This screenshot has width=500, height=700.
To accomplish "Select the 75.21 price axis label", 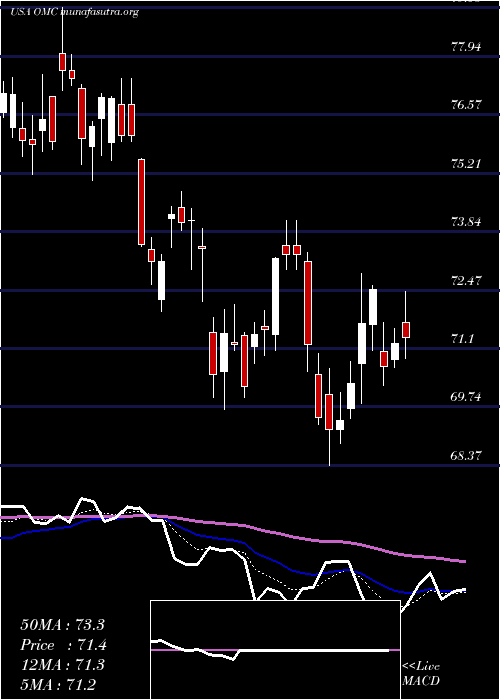I will (x=467, y=163).
